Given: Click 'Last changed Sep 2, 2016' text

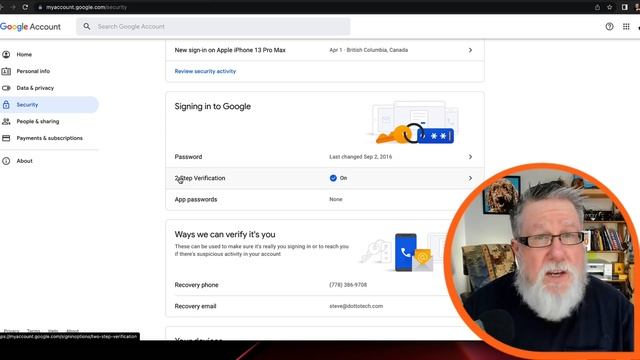Looking at the screenshot, I should pyautogui.click(x=360, y=157).
